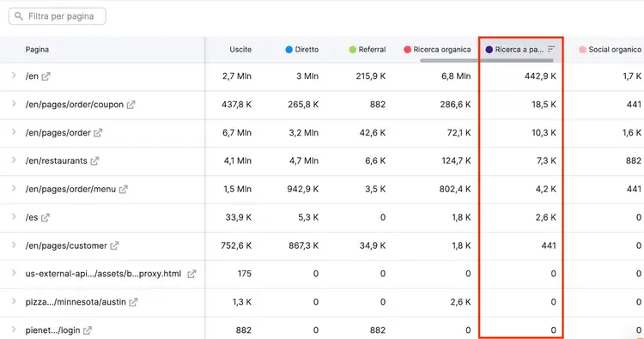Click the 34,9 K referral value
This screenshot has height=339, width=644.
pos(373,245)
